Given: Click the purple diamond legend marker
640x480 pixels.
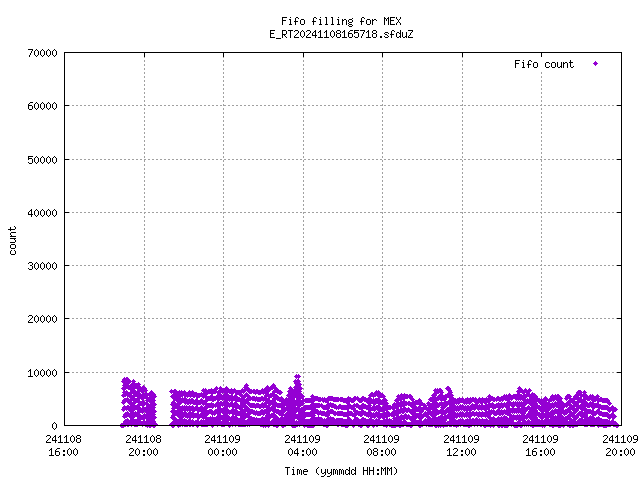Looking at the screenshot, I should tap(596, 64).
